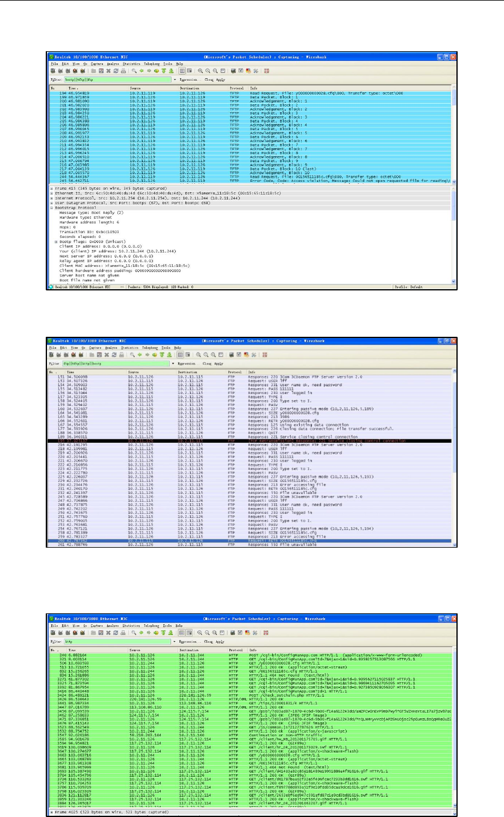Click Clear in bottom window filter bar
The height and width of the screenshot is (817, 504).
208,642
